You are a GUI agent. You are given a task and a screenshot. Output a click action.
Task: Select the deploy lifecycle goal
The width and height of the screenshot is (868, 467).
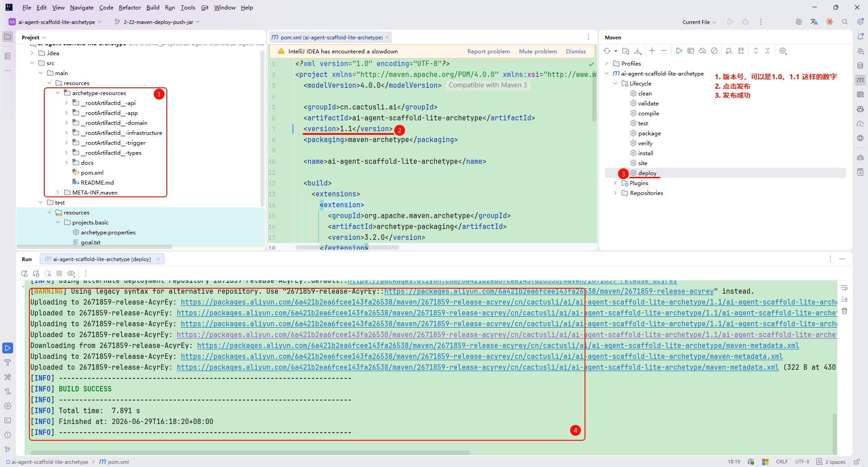pos(647,173)
